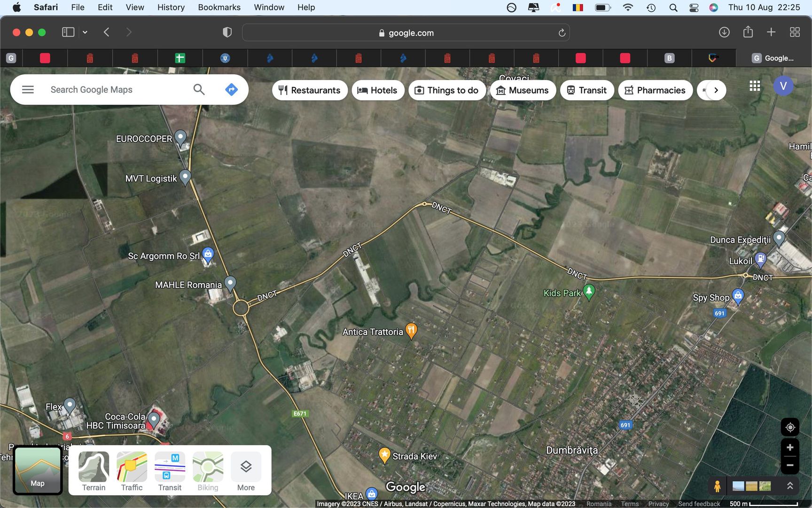Open the Google apps launcher grid

(x=755, y=86)
